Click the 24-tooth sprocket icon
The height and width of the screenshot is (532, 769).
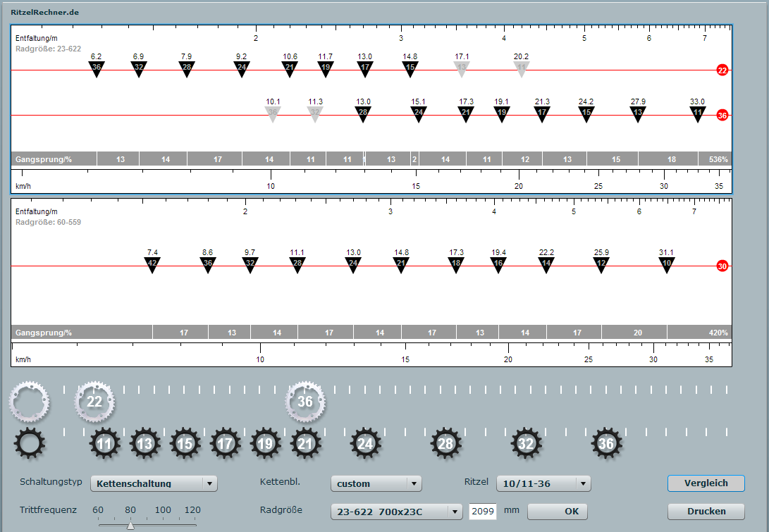pos(365,444)
